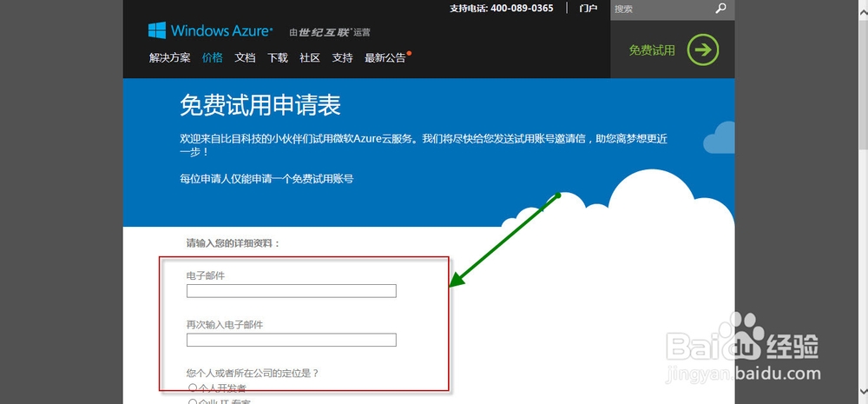
Task: Open the 最新公告 menu item
Action: pyautogui.click(x=386, y=57)
